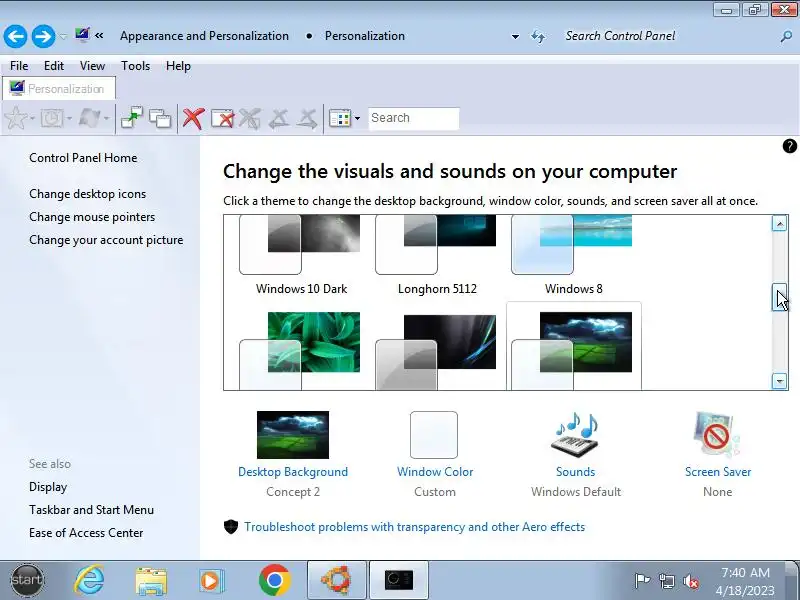Click the grayed close-right arrow icon

point(307,118)
